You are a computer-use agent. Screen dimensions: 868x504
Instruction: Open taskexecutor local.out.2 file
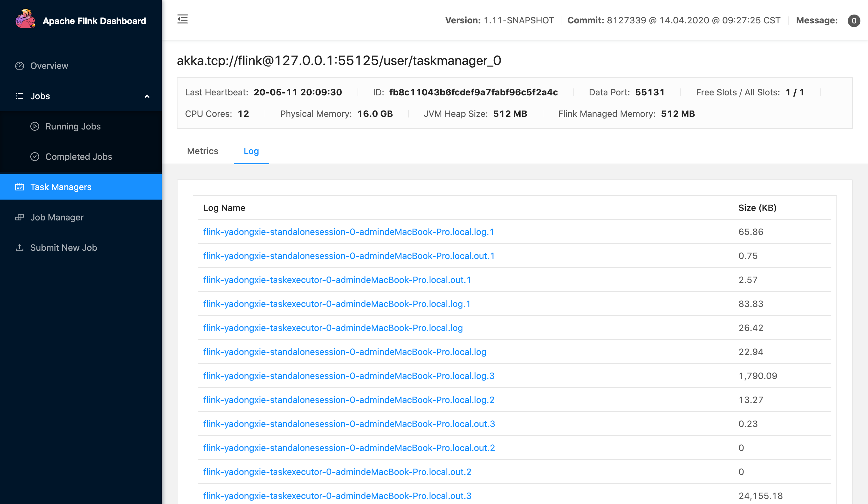click(x=337, y=472)
